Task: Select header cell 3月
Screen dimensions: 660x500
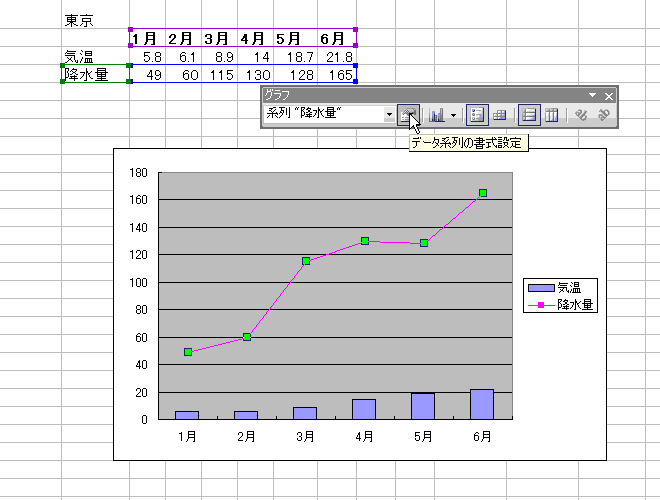Action: click(220, 38)
